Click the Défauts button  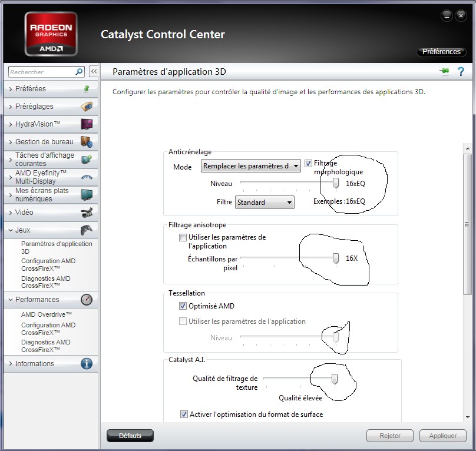coord(130,436)
